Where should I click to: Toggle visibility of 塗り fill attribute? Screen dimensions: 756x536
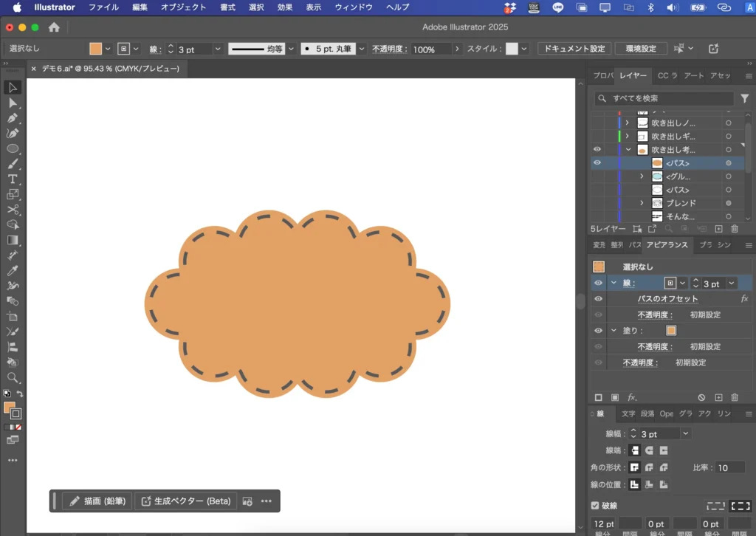[x=598, y=331]
